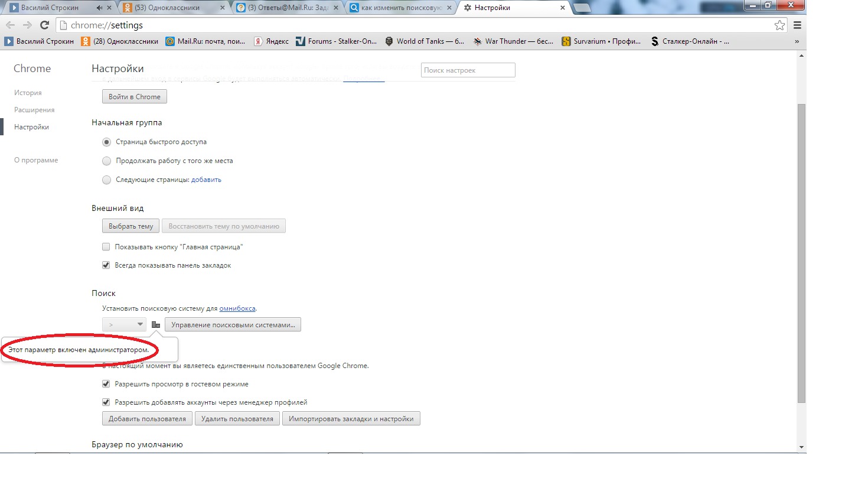Select the Страница быстрого доступа radio button
This screenshot has height=501, width=868.
click(x=106, y=142)
